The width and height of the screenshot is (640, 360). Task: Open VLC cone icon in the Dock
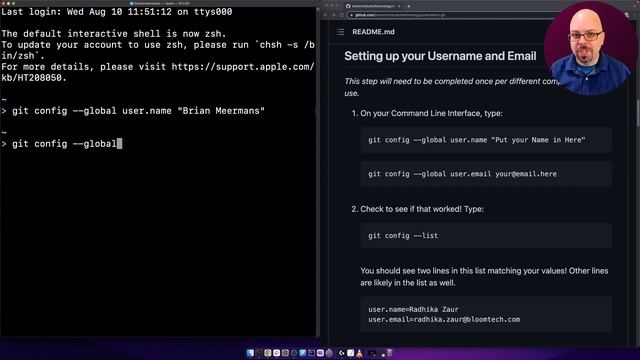point(359,353)
